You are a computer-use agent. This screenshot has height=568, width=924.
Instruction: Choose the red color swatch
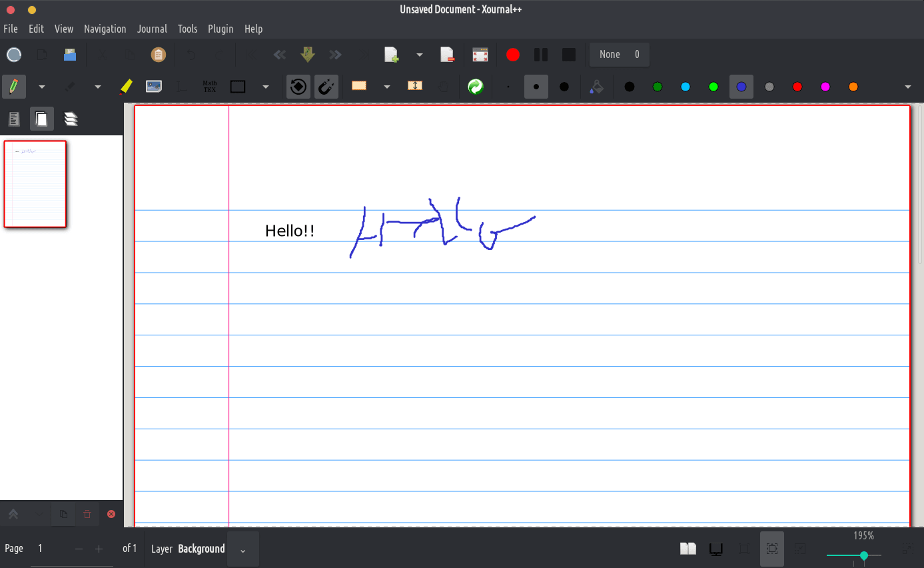(x=797, y=87)
